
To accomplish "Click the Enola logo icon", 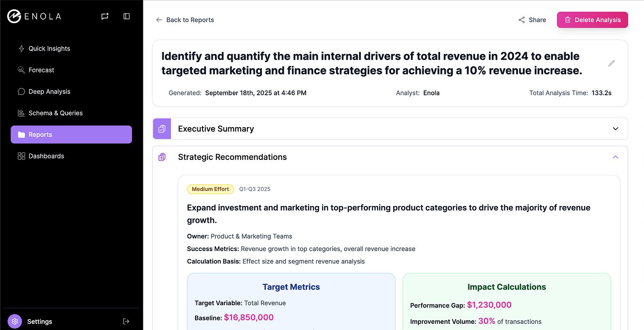I will tap(14, 16).
